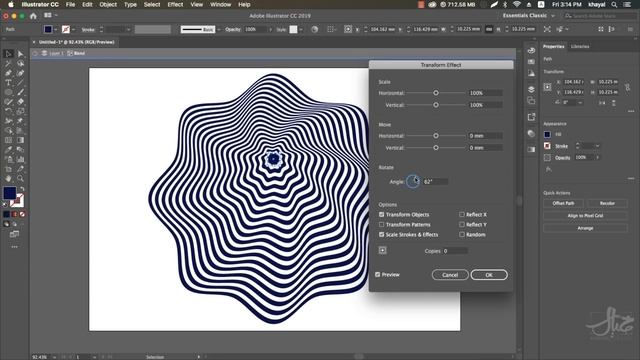This screenshot has height=360, width=640.
Task: Adjust Scale Horizontal slider handle
Action: click(436, 93)
